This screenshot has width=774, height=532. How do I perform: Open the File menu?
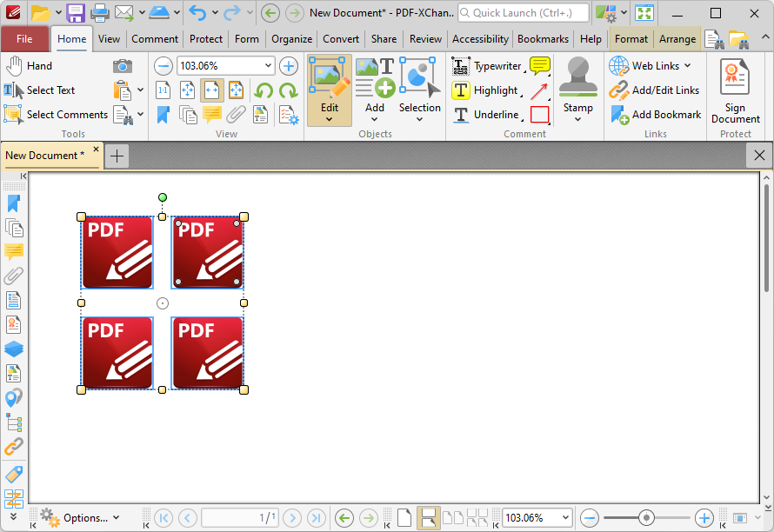click(x=24, y=39)
